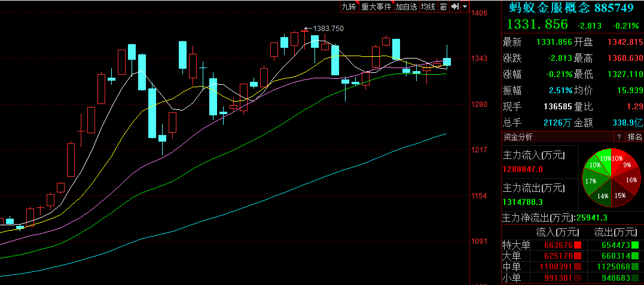The image size is (644, 285).
Task: Click the 特大单 inflow red swatch
Action: tap(578, 245)
